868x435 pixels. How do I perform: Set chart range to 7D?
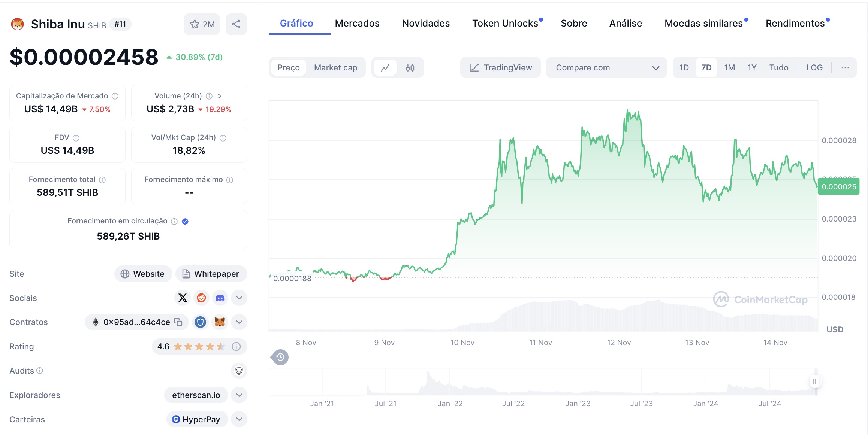coord(706,68)
